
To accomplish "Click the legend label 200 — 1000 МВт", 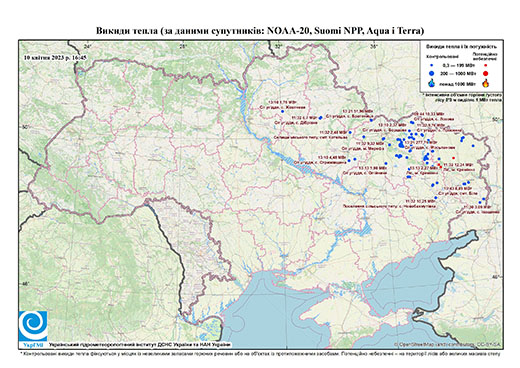I will [x=457, y=73].
